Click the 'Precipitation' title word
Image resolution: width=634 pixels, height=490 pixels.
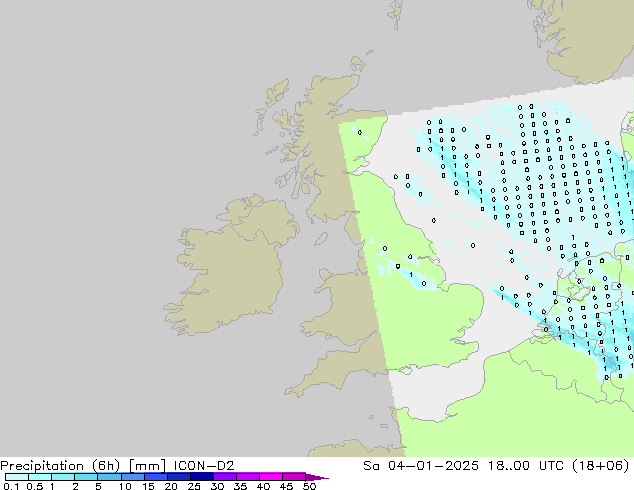(x=42, y=466)
